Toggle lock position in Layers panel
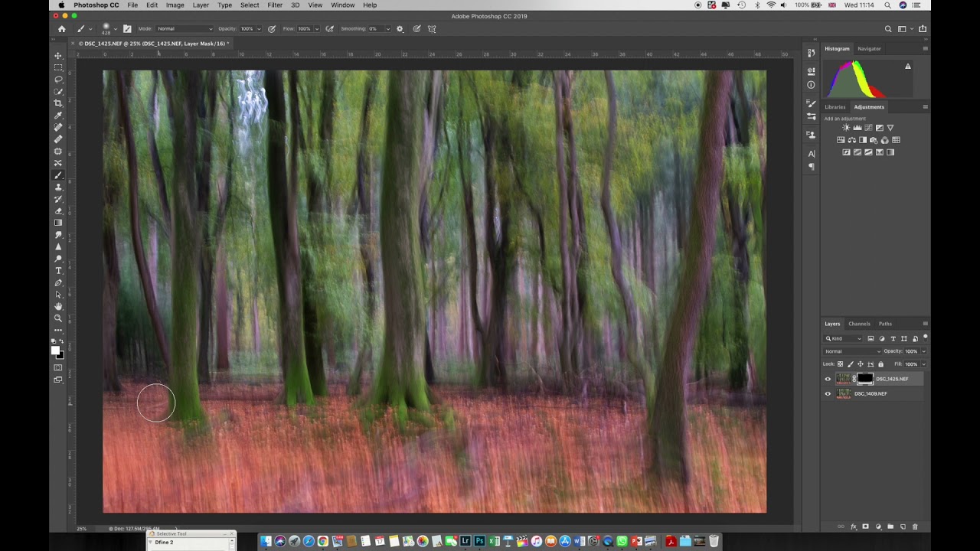Image resolution: width=980 pixels, height=551 pixels. 861,364
